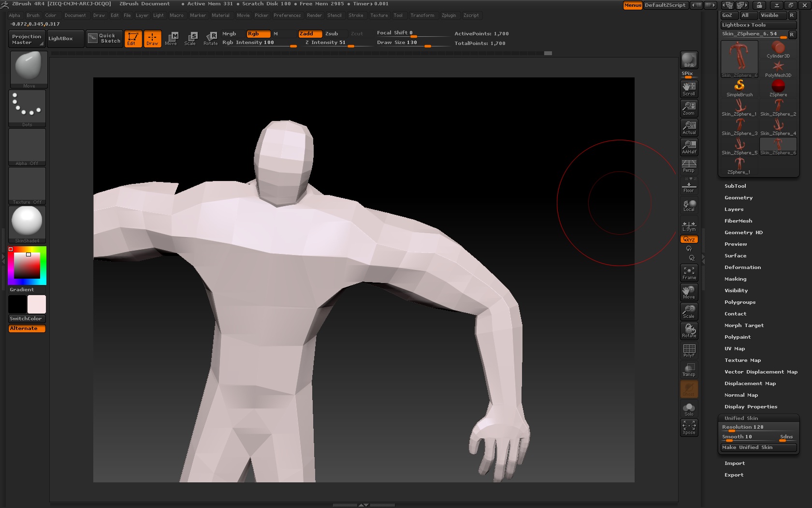Select the Zoom canvas icon
The height and width of the screenshot is (508, 812).
(689, 108)
